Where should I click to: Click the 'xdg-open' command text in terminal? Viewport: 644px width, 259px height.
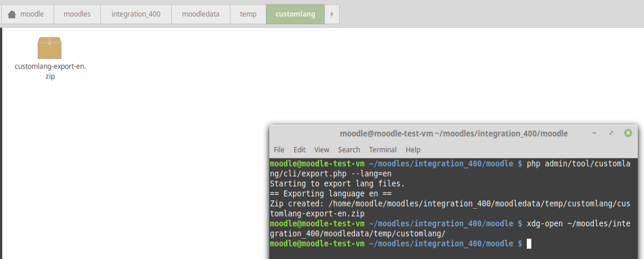tap(545, 223)
